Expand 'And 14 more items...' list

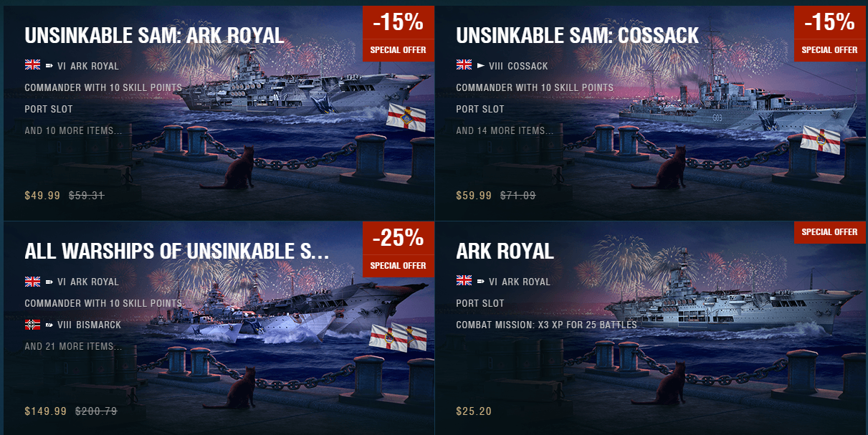pyautogui.click(x=505, y=131)
